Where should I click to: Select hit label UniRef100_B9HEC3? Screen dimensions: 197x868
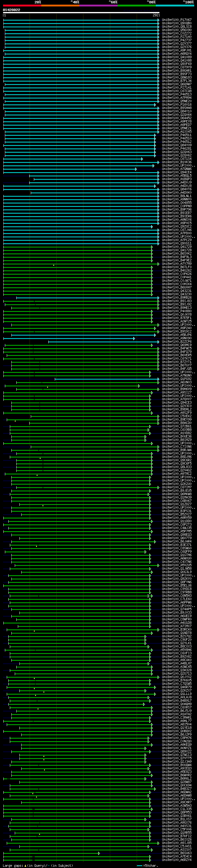point(176,308)
